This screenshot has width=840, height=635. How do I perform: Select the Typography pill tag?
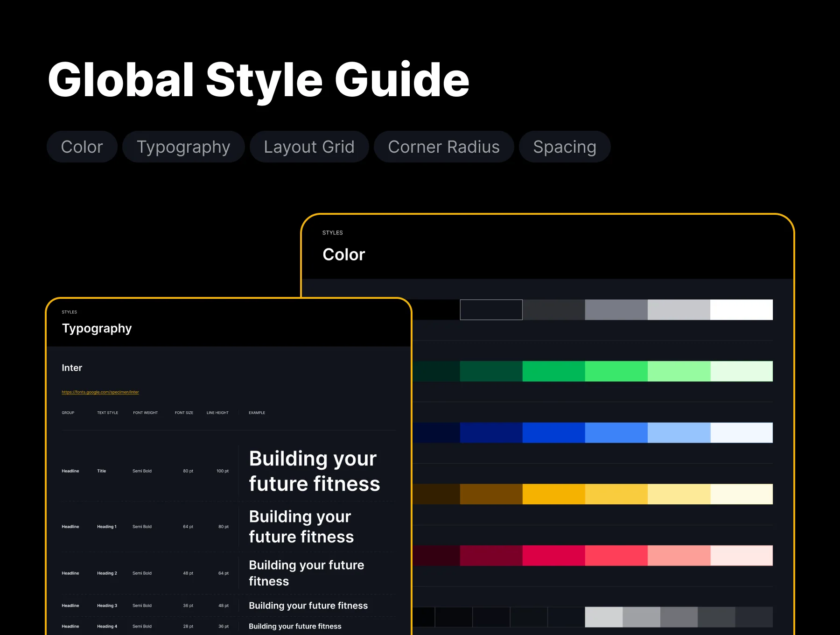click(183, 147)
